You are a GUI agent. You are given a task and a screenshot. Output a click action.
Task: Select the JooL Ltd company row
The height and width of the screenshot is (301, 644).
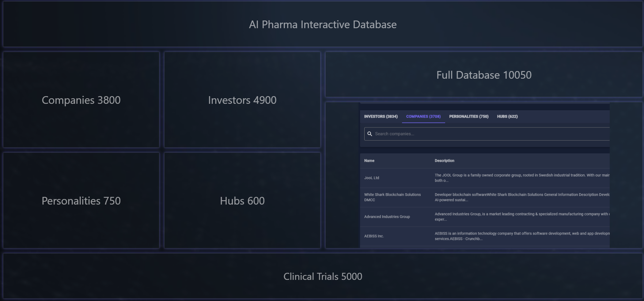tap(372, 178)
